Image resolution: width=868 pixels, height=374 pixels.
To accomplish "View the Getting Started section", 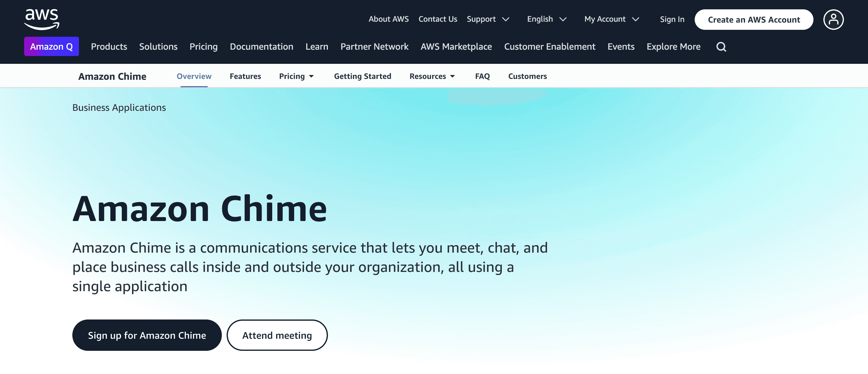I will coord(363,76).
